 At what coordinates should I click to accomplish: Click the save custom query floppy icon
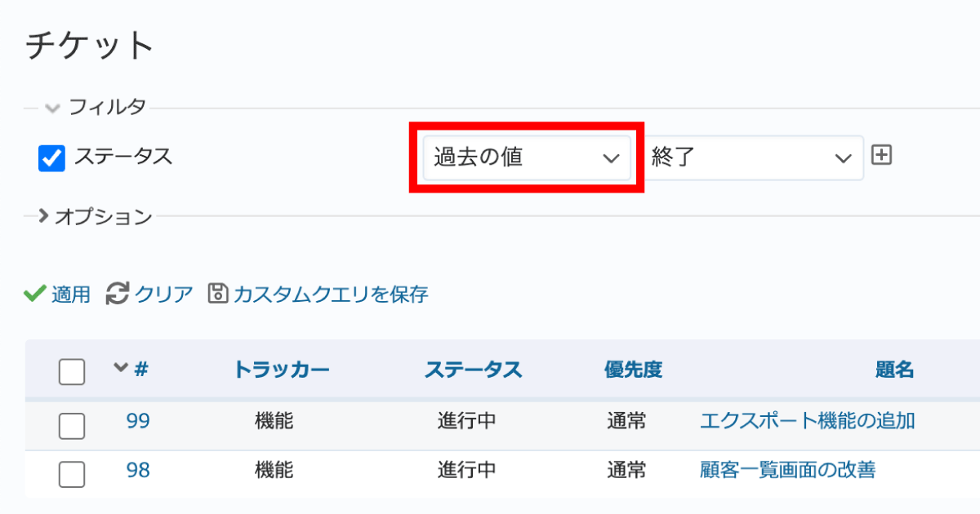(x=218, y=294)
